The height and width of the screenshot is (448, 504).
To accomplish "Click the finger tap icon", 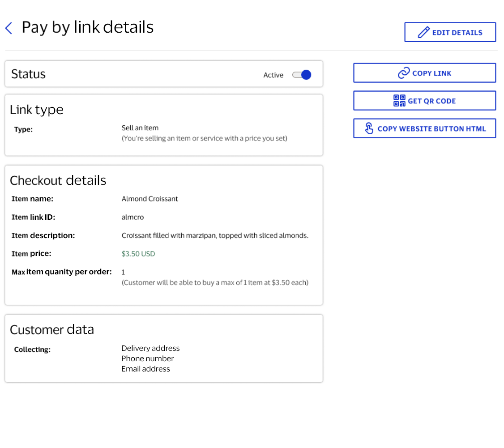I will pos(369,128).
